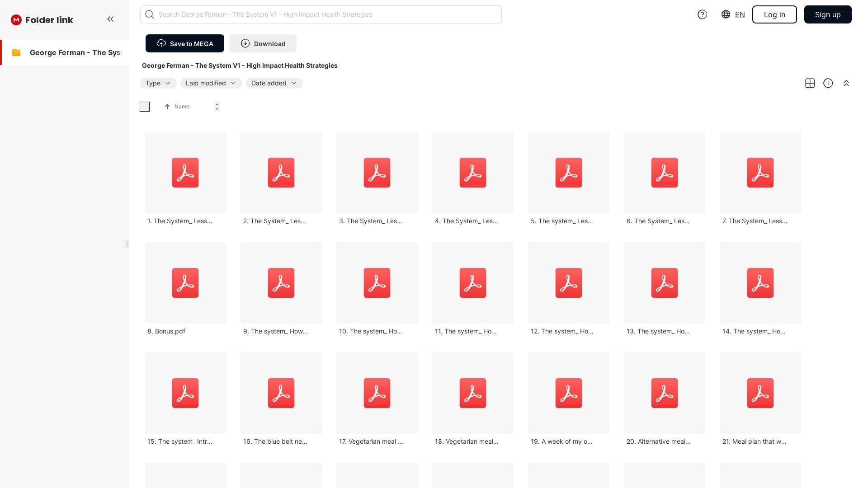Open the 8. Bonus.pdf file thumbnail
The height and width of the screenshot is (488, 868).
pos(185,283)
